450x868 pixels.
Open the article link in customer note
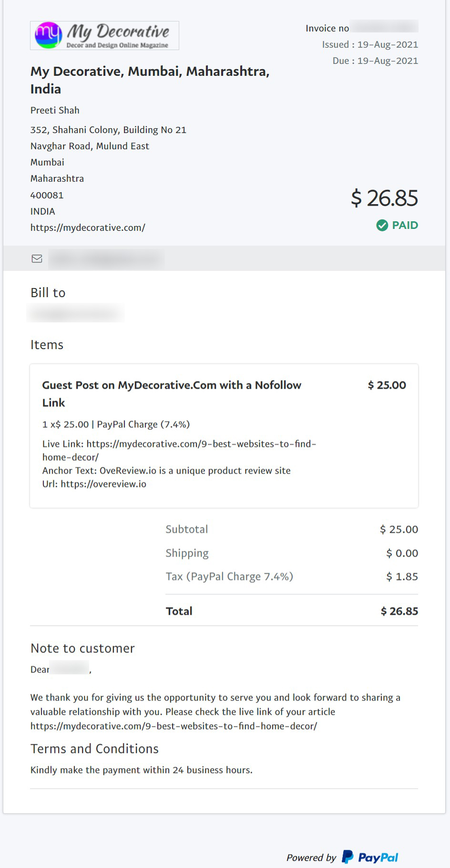tap(174, 726)
